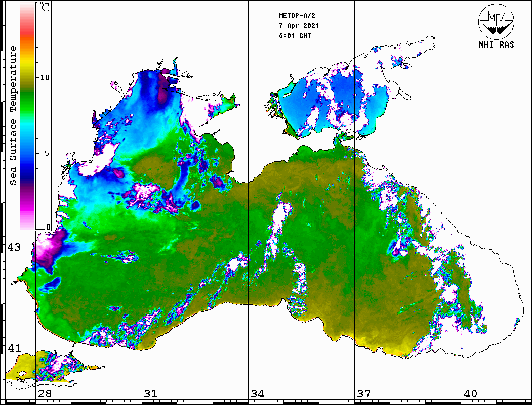Image resolution: width=532 pixels, height=405 pixels.
Task: Click the '5' tick on temperature scale
Action: [x=47, y=153]
